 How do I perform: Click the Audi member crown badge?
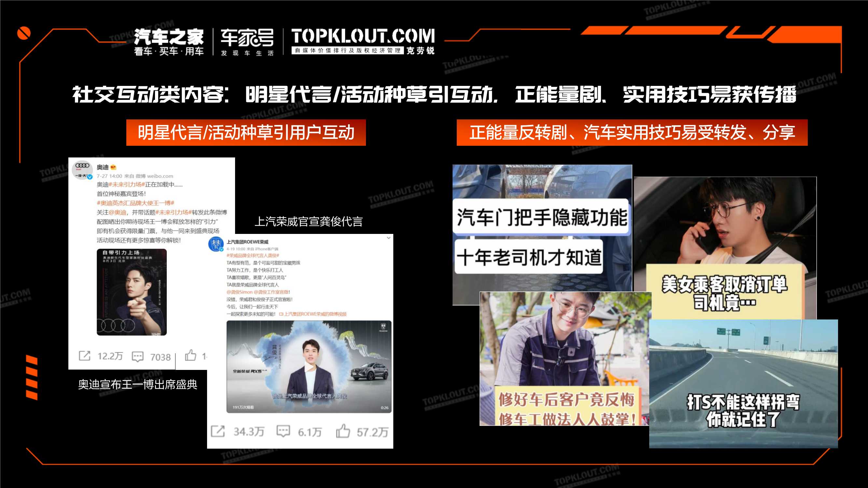tap(113, 167)
